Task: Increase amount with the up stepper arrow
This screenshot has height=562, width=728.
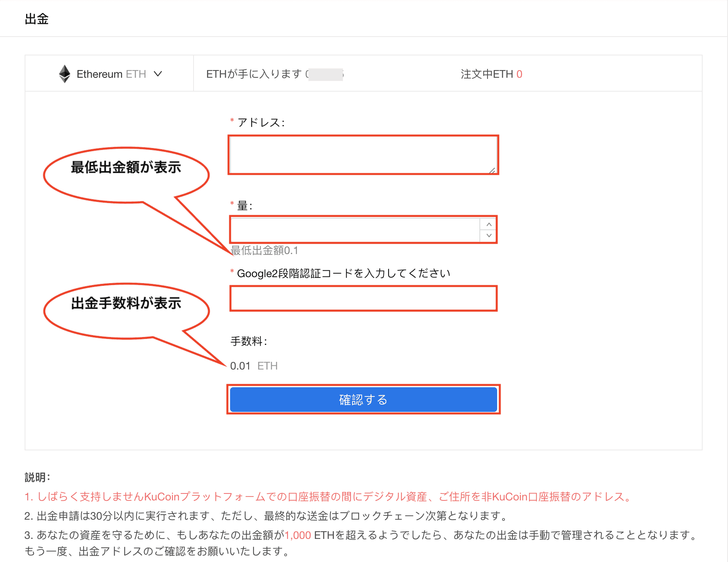Action: (489, 224)
